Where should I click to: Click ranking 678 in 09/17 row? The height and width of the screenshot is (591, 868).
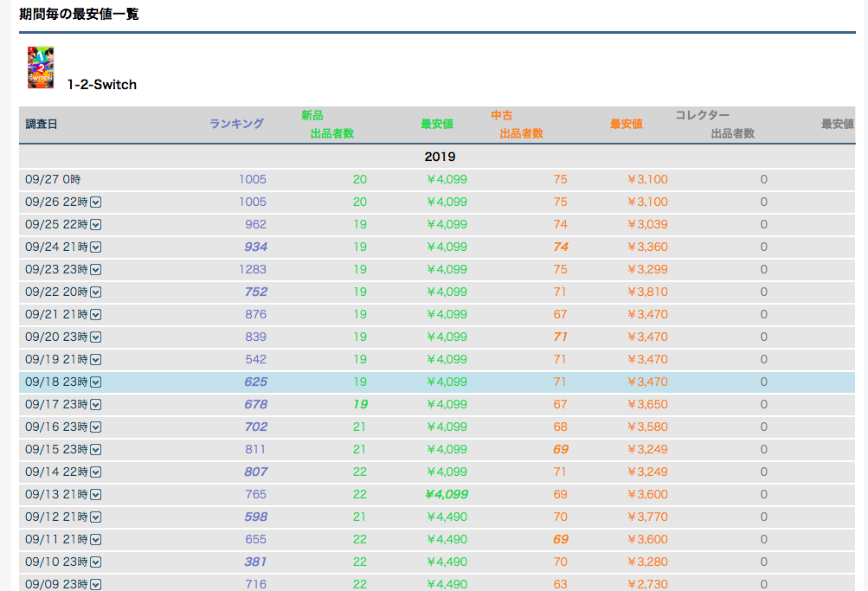pyautogui.click(x=256, y=404)
